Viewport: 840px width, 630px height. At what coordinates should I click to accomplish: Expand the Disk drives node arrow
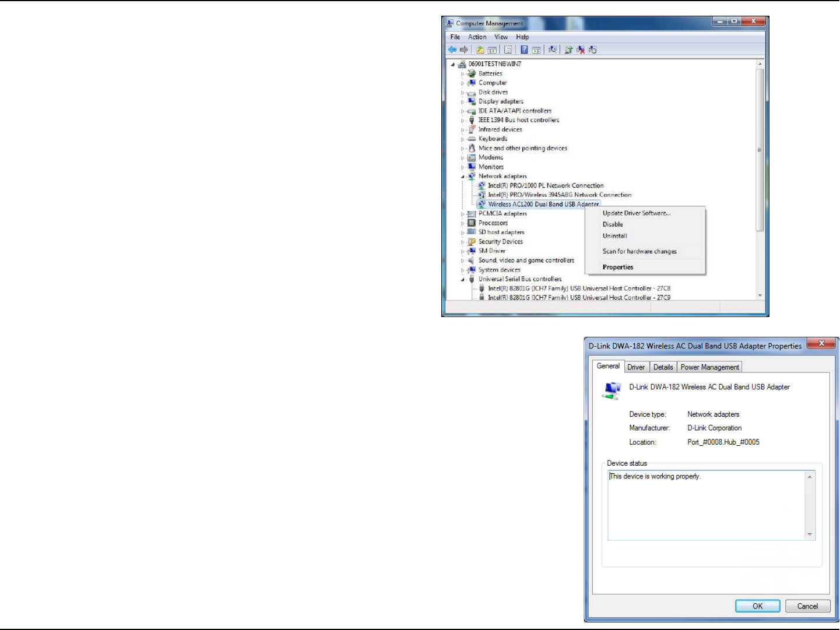(463, 93)
